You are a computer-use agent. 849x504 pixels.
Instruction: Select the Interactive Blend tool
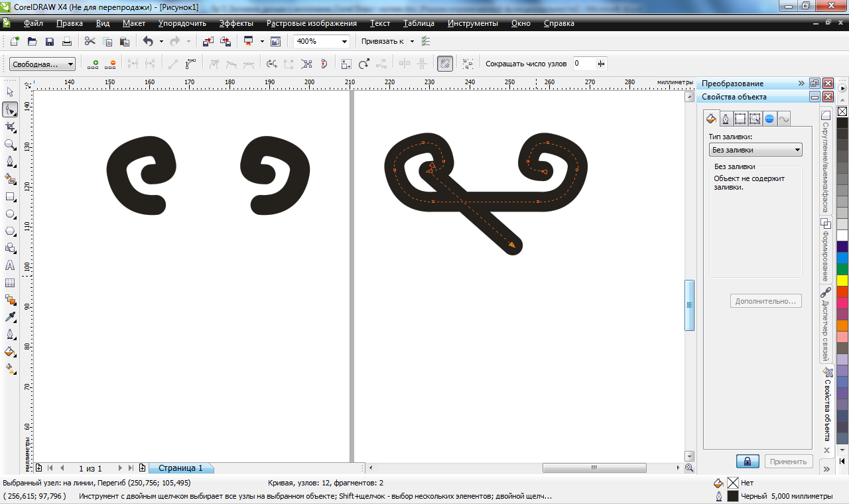10,300
